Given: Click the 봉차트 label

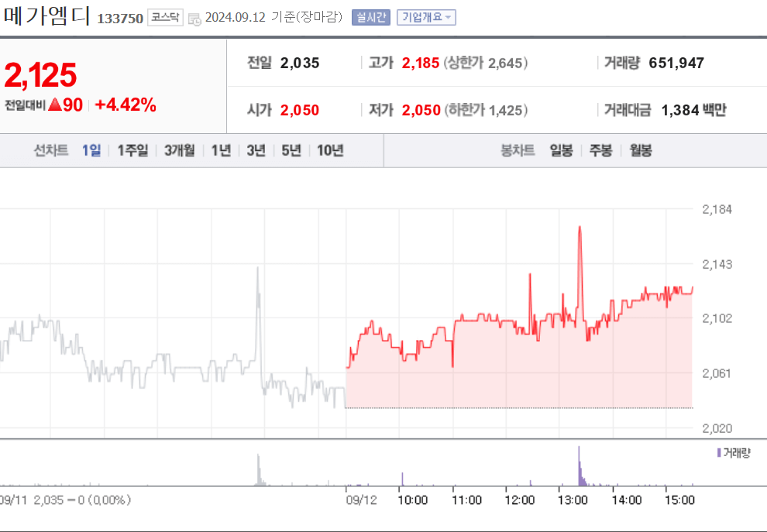Looking at the screenshot, I should click(x=518, y=150).
